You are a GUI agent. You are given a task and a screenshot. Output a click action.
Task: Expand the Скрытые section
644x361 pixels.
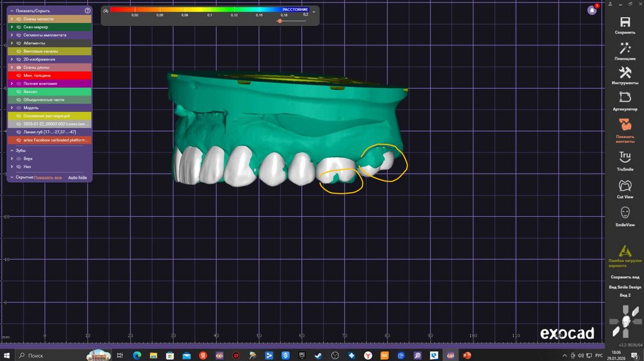11,177
